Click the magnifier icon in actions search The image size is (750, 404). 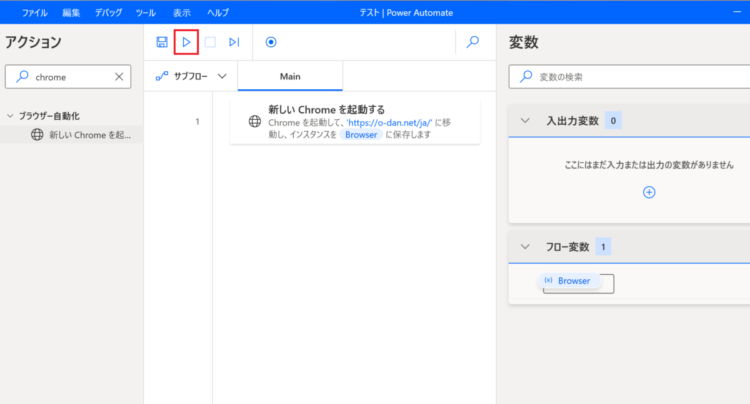[x=22, y=76]
